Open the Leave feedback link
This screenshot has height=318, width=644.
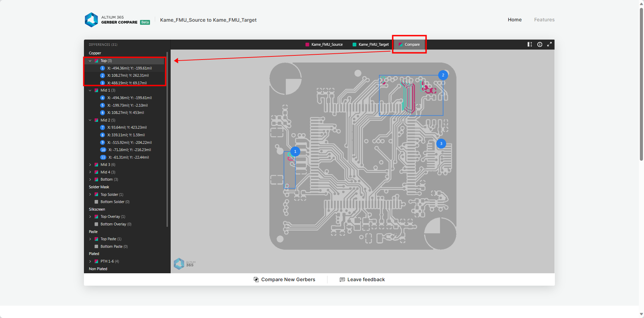(362, 279)
